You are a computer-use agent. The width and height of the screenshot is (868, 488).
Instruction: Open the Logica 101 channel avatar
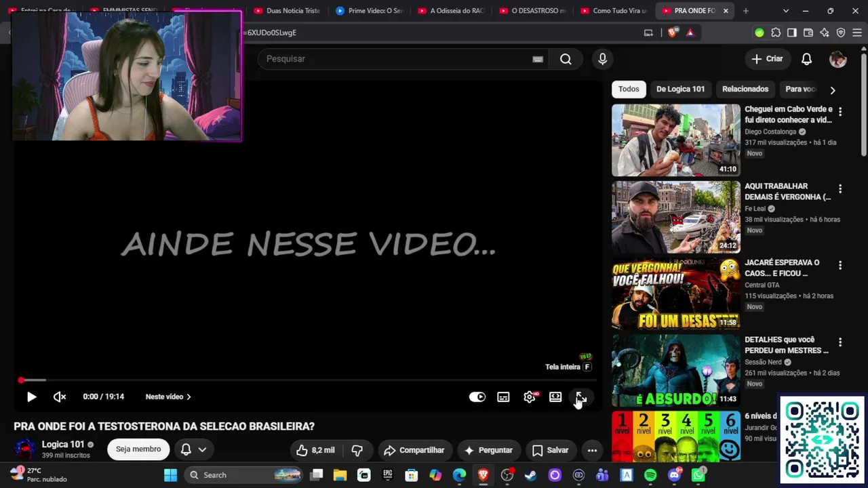click(25, 449)
